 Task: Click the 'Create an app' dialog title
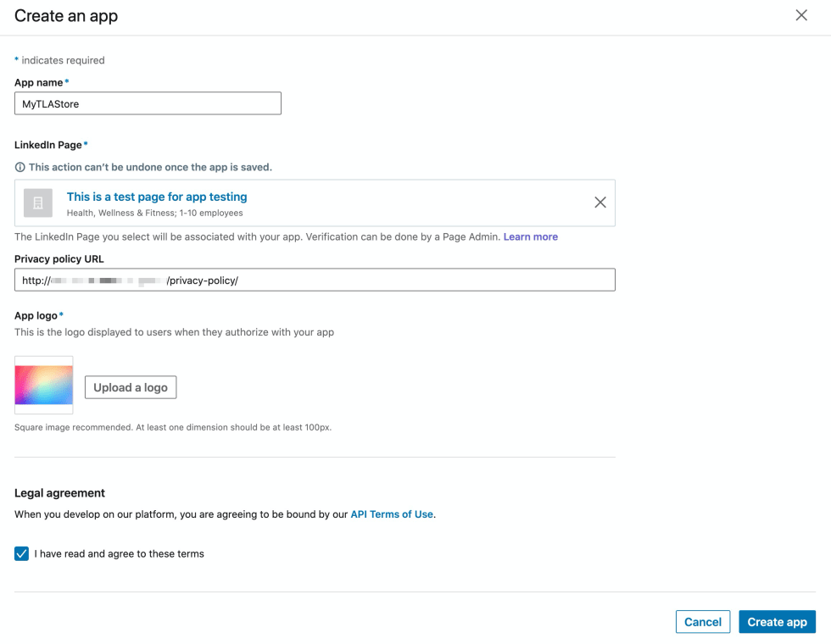coord(66,16)
